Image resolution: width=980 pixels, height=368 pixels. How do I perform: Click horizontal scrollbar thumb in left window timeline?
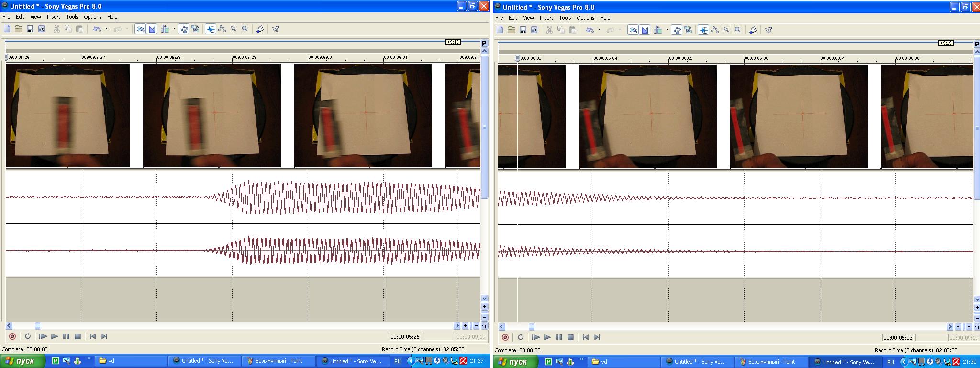pos(38,326)
